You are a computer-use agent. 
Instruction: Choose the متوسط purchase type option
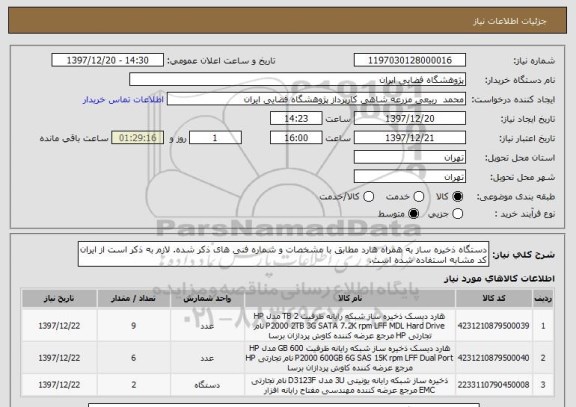click(x=414, y=213)
